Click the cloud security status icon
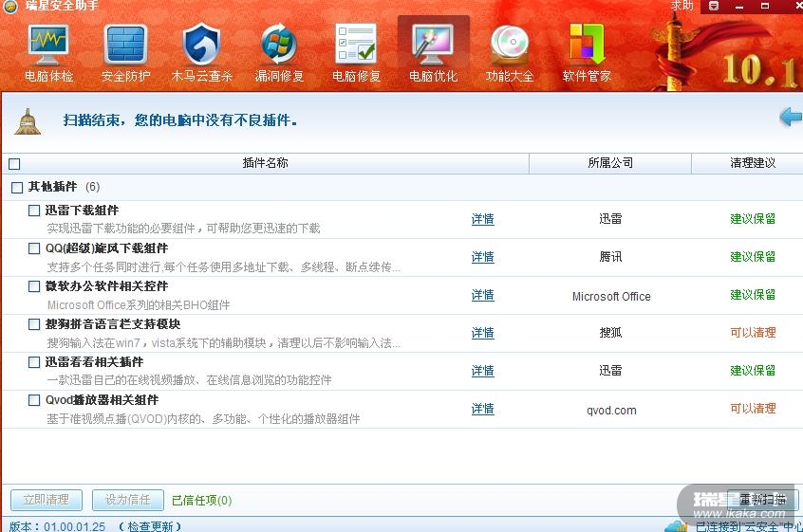The image size is (803, 532). coord(676,526)
